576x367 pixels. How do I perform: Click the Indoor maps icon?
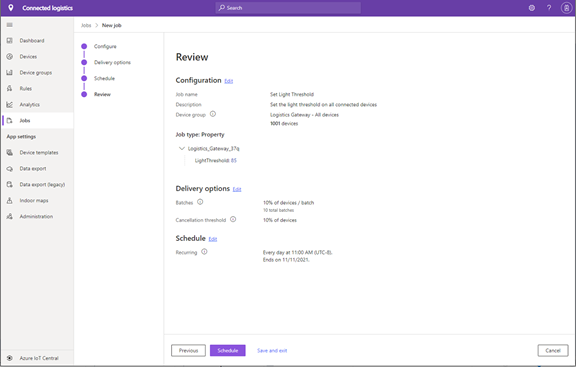click(x=10, y=201)
